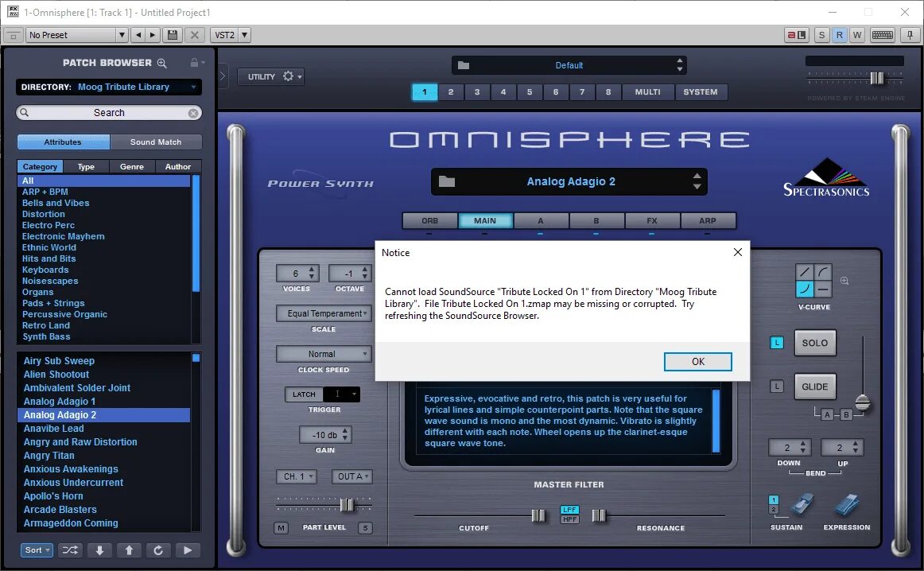Viewport: 924px width, 571px height.
Task: Click the red A/B compare icon in host toolbar
Action: click(x=797, y=35)
